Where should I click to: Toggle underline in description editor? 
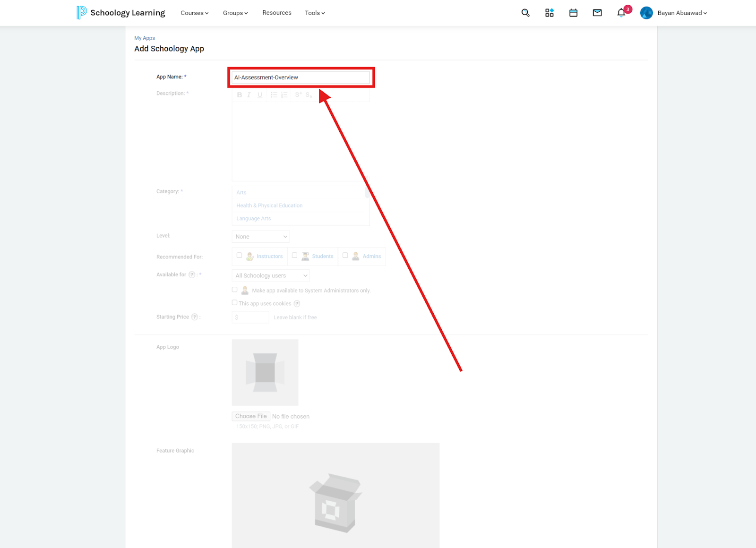(260, 95)
